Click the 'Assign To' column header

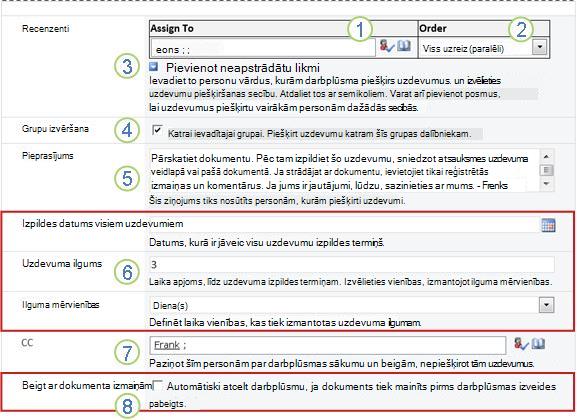(x=172, y=28)
